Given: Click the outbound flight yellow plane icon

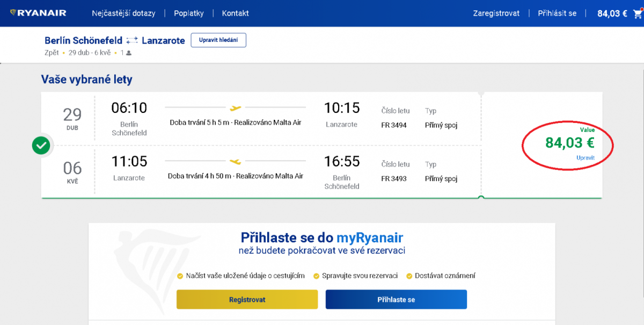Looking at the screenshot, I should [235, 107].
